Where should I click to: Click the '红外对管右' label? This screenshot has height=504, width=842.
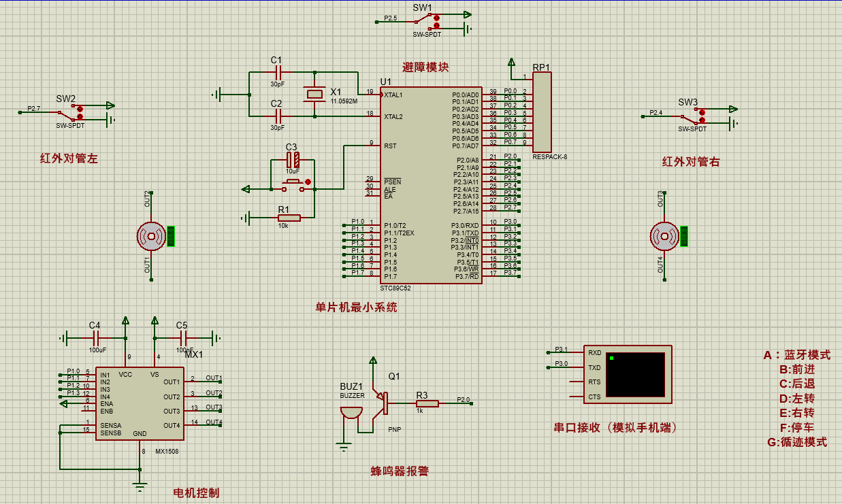coord(691,162)
